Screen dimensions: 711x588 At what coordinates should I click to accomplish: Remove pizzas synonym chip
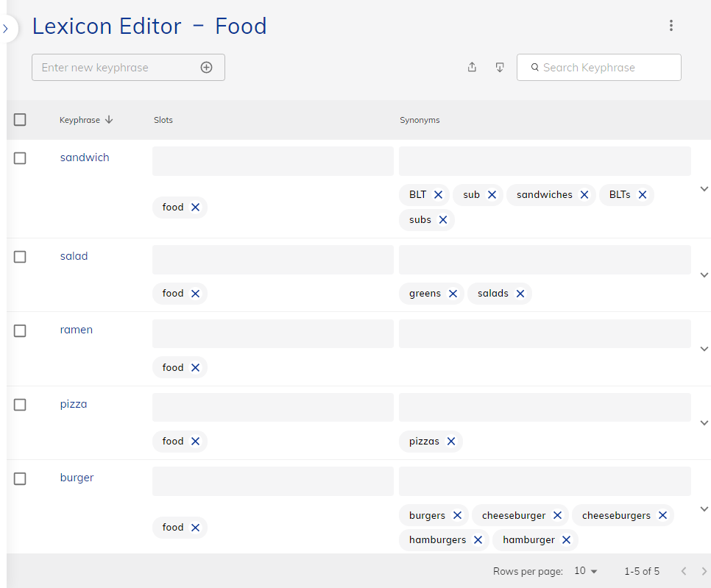(451, 441)
